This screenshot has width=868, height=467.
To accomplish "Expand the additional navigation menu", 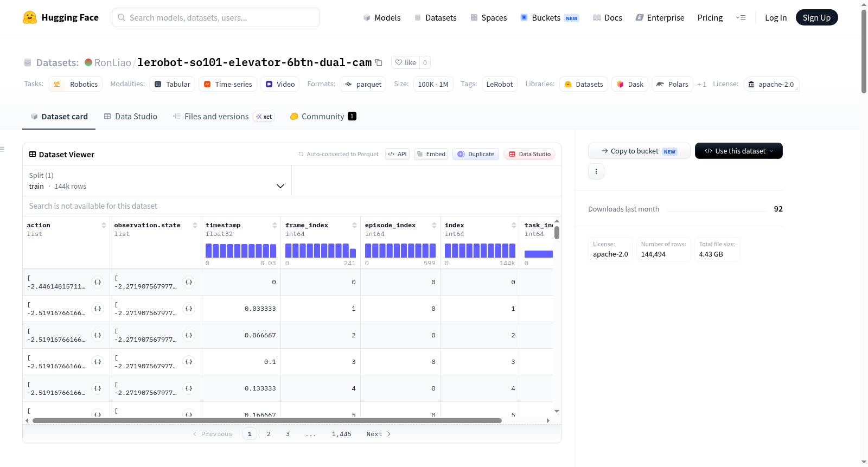I will [x=741, y=17].
